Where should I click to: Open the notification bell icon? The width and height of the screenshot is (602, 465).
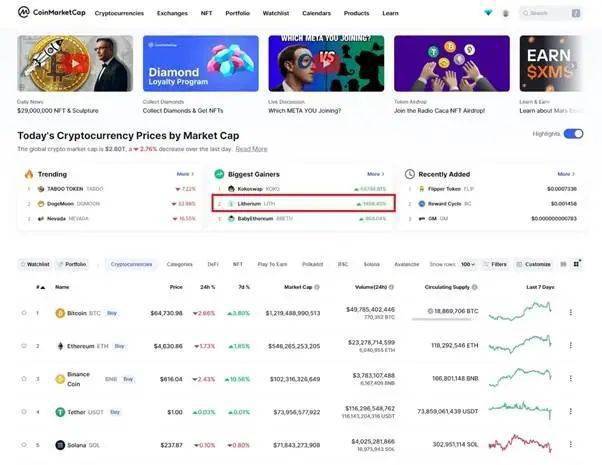[x=506, y=13]
